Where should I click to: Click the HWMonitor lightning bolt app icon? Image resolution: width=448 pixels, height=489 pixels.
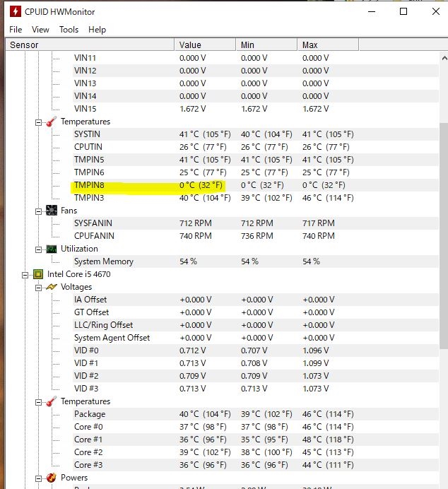15,11
